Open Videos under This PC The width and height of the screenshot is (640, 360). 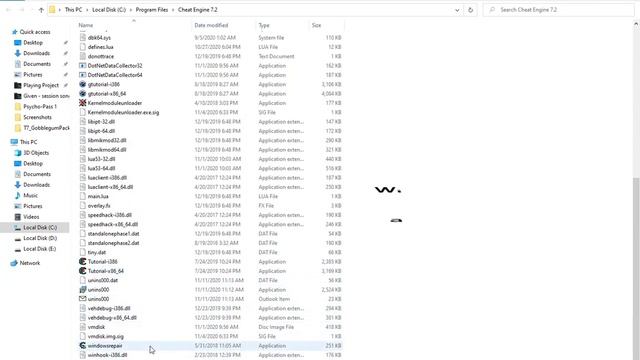31,217
